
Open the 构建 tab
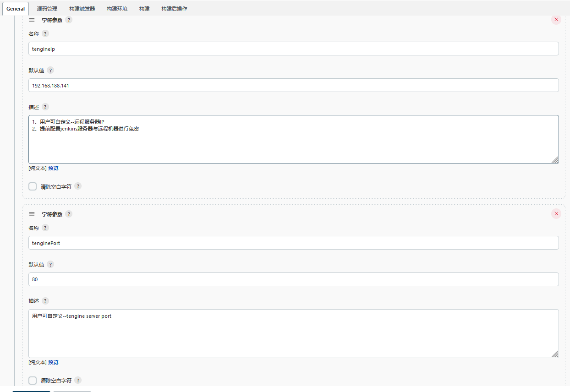click(x=144, y=9)
